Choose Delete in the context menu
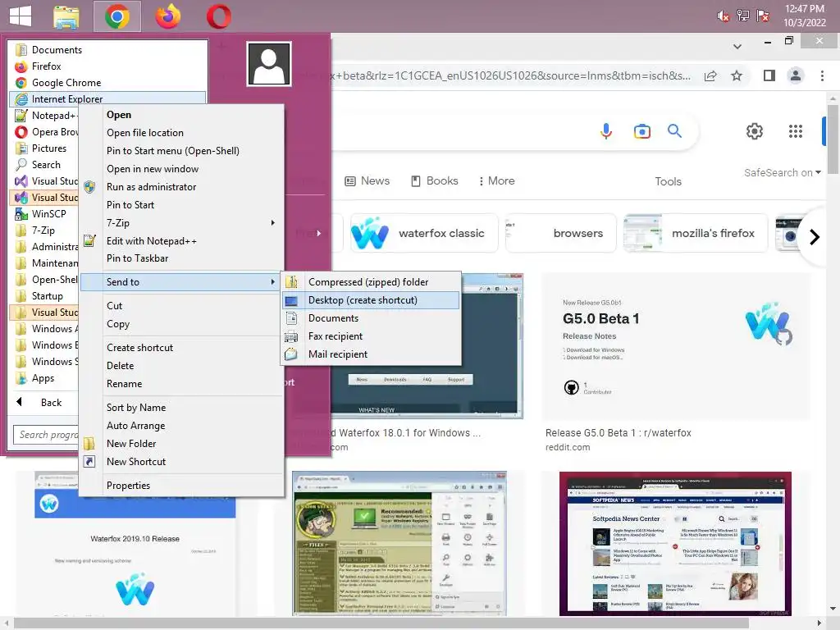The image size is (840, 630). (120, 366)
